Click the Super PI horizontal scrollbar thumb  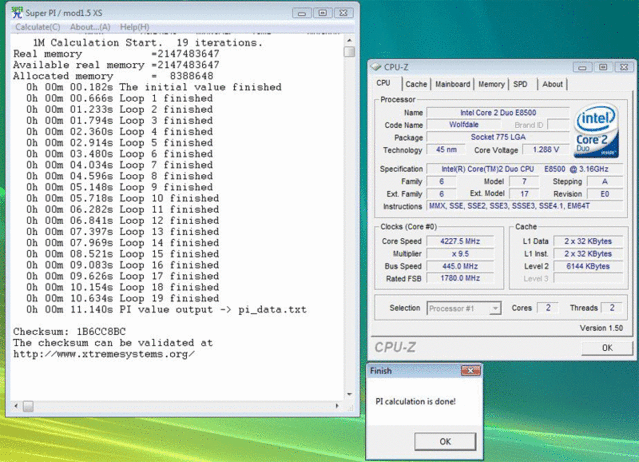28,406
